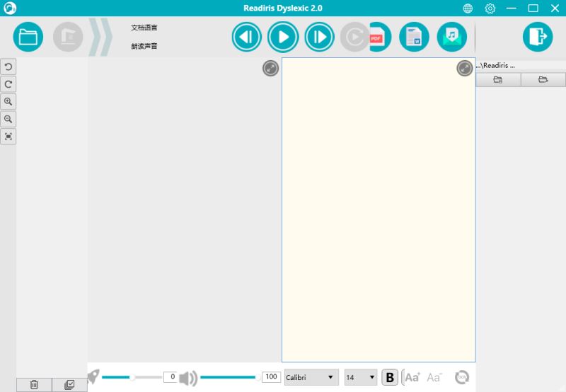The height and width of the screenshot is (392, 566).
Task: Zoom in on the page image
Action: pyautogui.click(x=8, y=101)
